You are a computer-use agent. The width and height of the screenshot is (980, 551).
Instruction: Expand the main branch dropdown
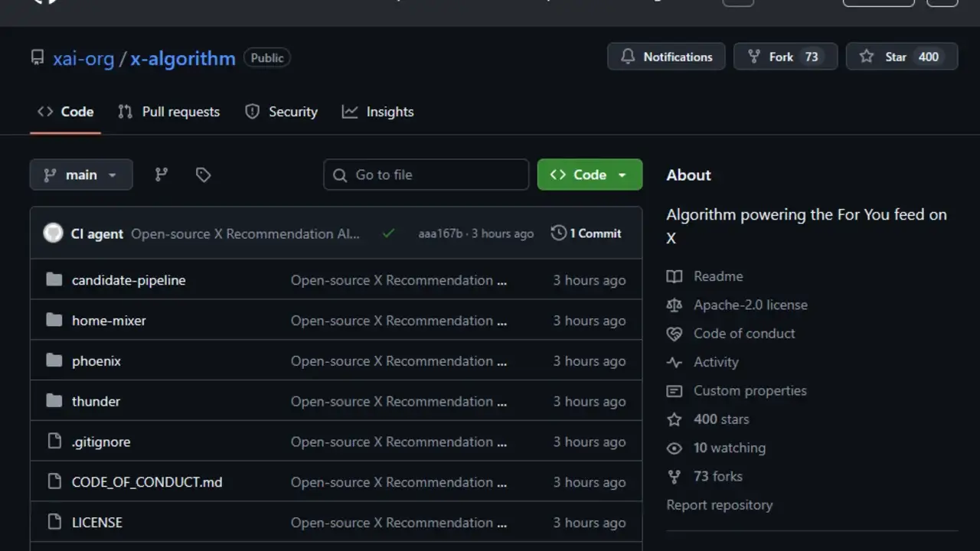(x=81, y=174)
